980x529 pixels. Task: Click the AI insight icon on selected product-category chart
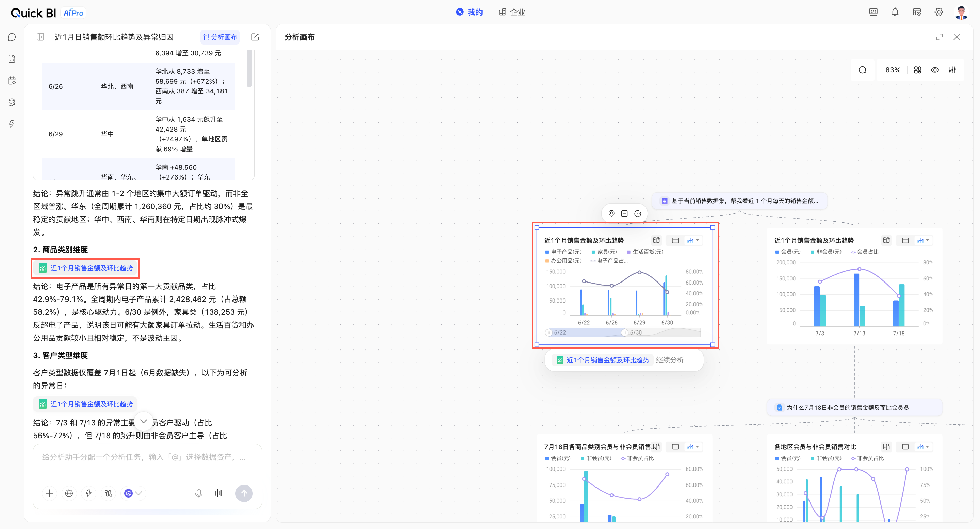[656, 240]
